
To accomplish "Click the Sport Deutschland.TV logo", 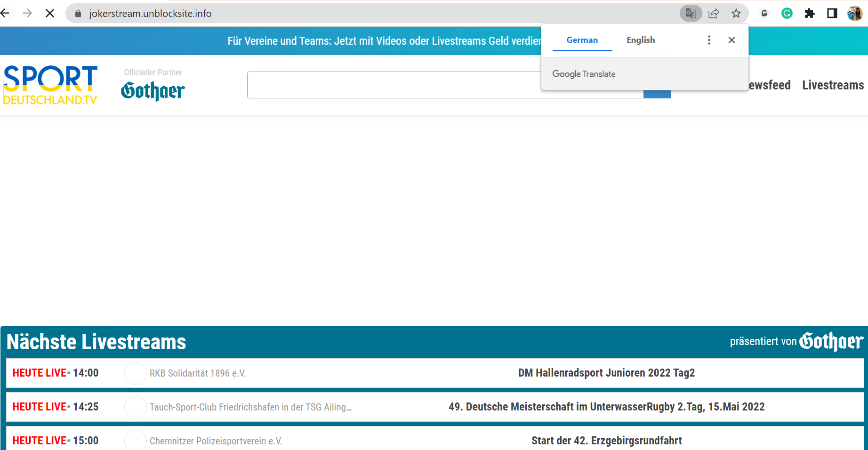I will (50, 85).
